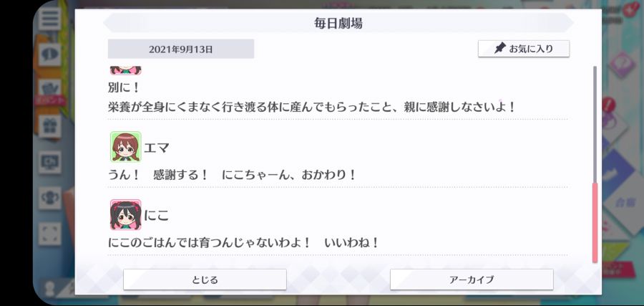Image resolution: width=644 pixels, height=306 pixels.
Task: Tap the fullscreen expand corners icon
Action: click(49, 234)
